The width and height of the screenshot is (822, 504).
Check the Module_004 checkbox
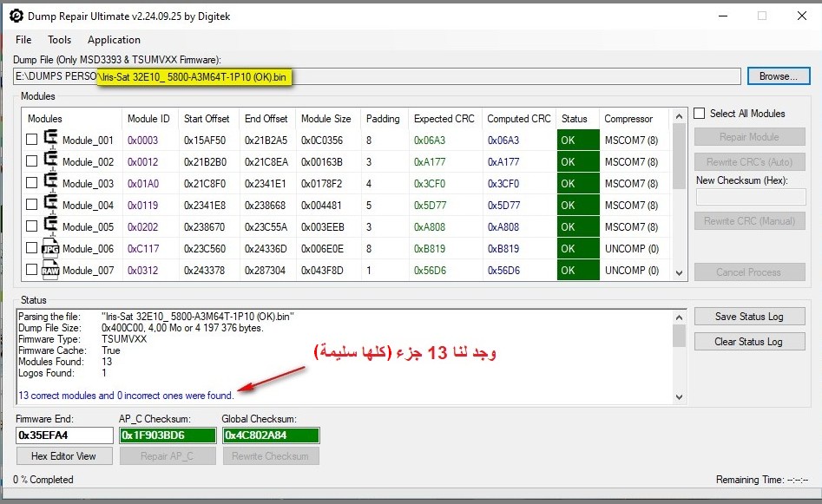pyautogui.click(x=32, y=204)
